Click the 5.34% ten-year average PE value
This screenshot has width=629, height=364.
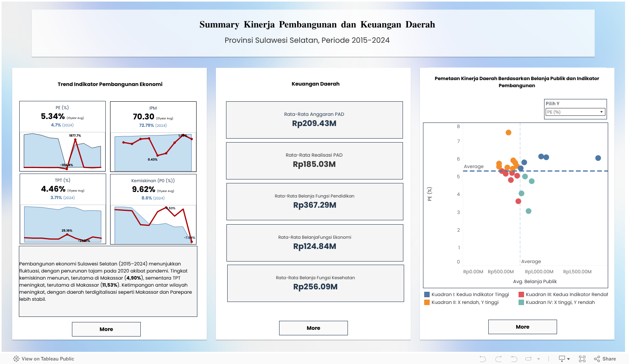pos(53,116)
